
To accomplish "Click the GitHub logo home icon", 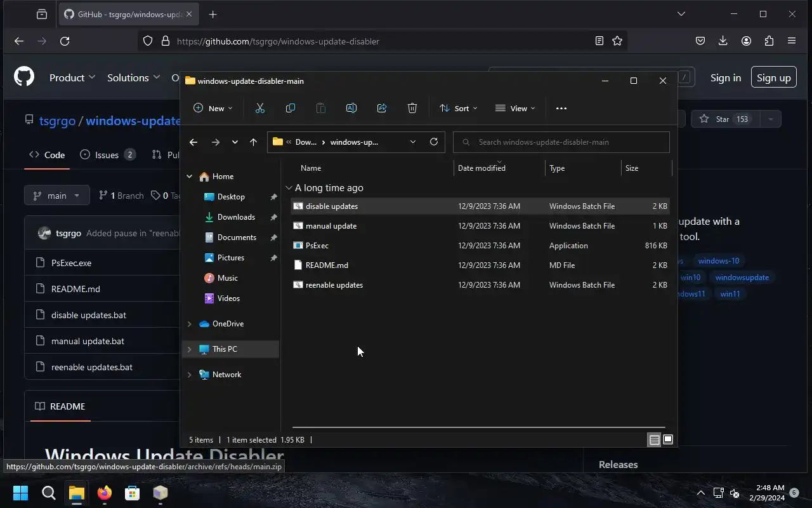I will click(24, 77).
